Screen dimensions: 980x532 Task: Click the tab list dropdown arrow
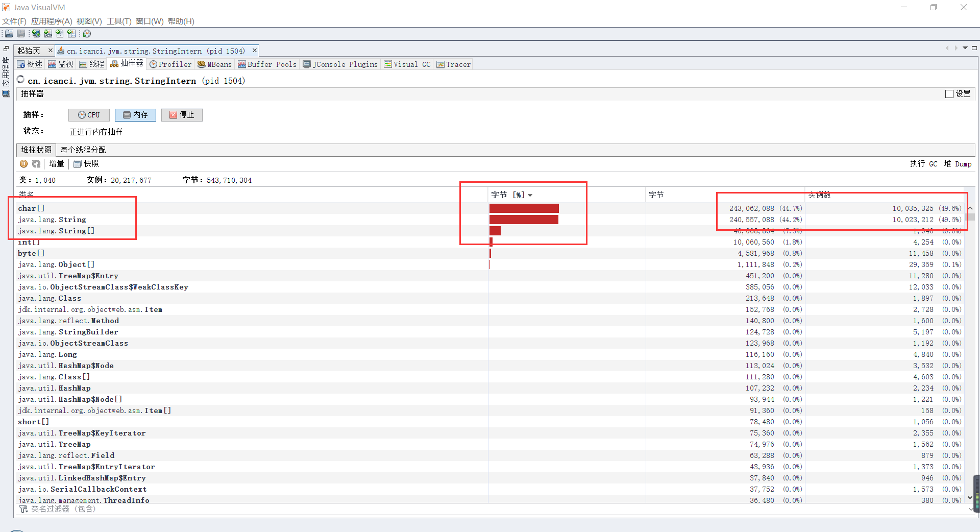click(x=965, y=48)
